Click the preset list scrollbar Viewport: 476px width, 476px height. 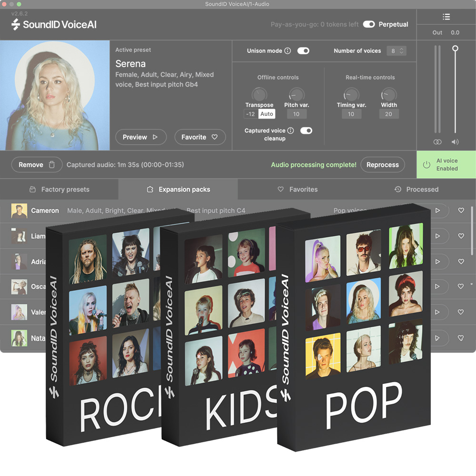pos(472,231)
